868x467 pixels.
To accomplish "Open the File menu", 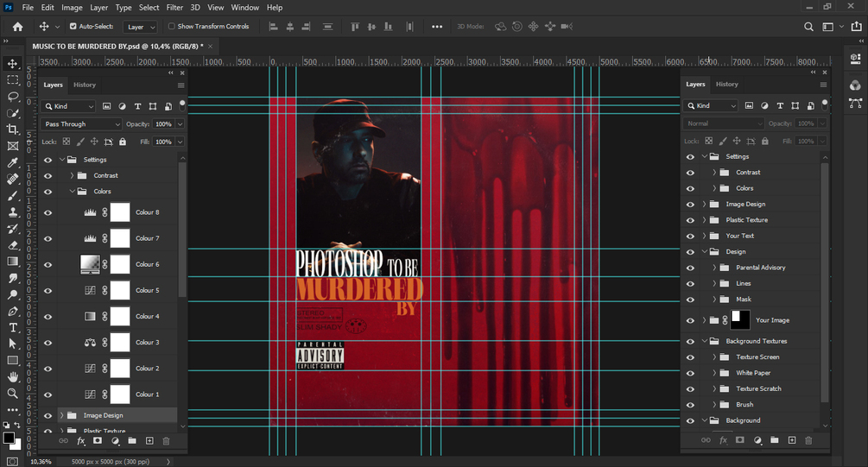I will (x=28, y=7).
